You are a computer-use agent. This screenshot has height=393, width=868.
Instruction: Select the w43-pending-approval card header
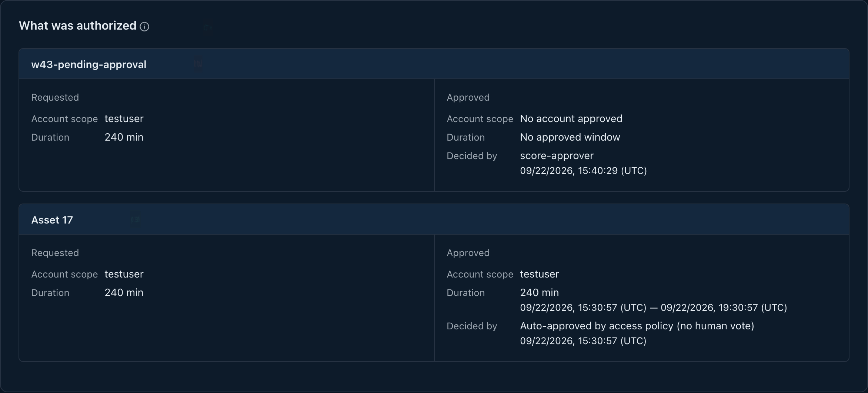pos(434,64)
